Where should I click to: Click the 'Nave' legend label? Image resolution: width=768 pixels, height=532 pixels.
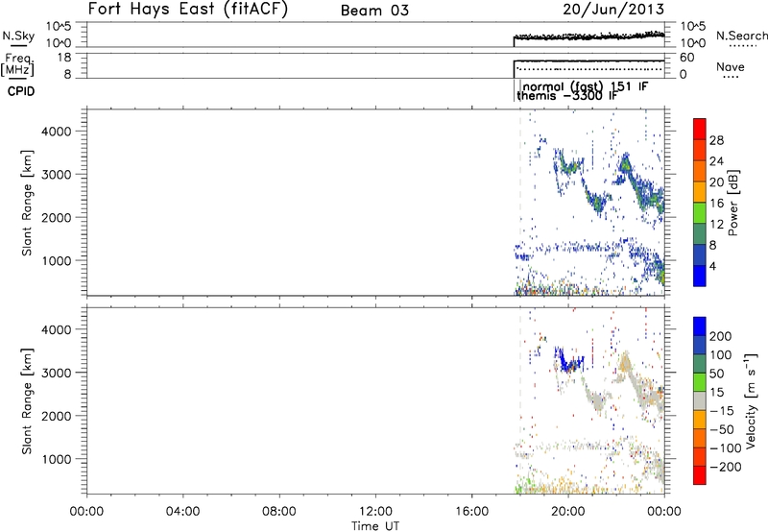click(x=731, y=66)
